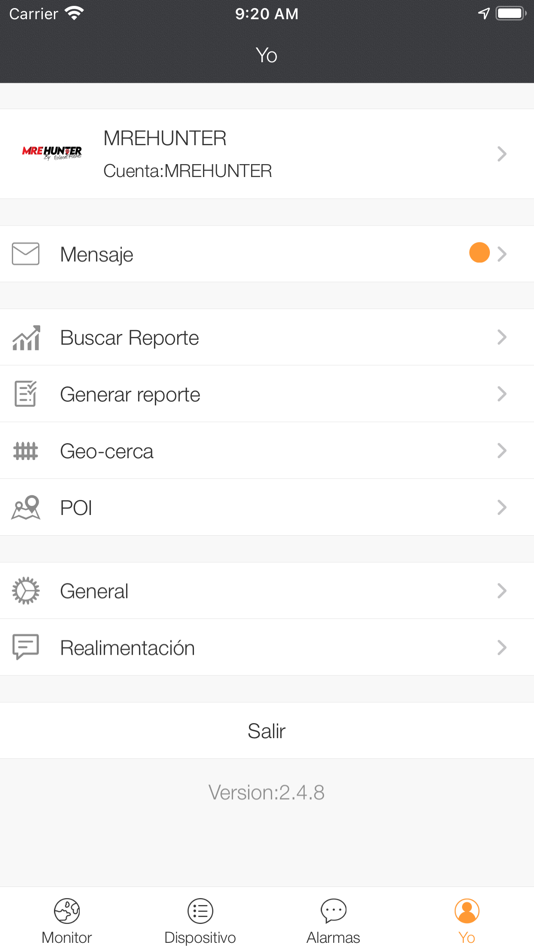Select the Yo tab label
Image resolution: width=534 pixels, height=950 pixels.
[467, 937]
